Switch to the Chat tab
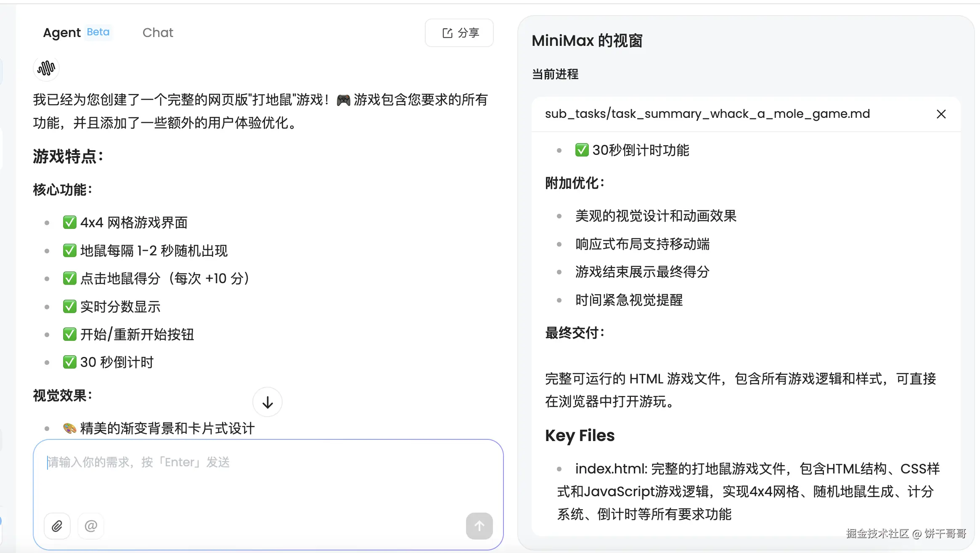Viewport: 980px width, 553px height. (158, 32)
